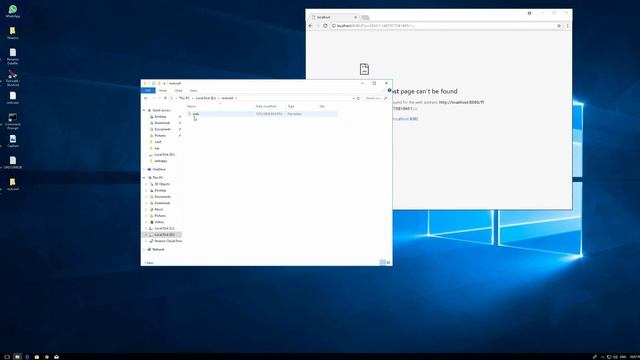
Task: Select Music under This PC
Action: click(x=158, y=209)
